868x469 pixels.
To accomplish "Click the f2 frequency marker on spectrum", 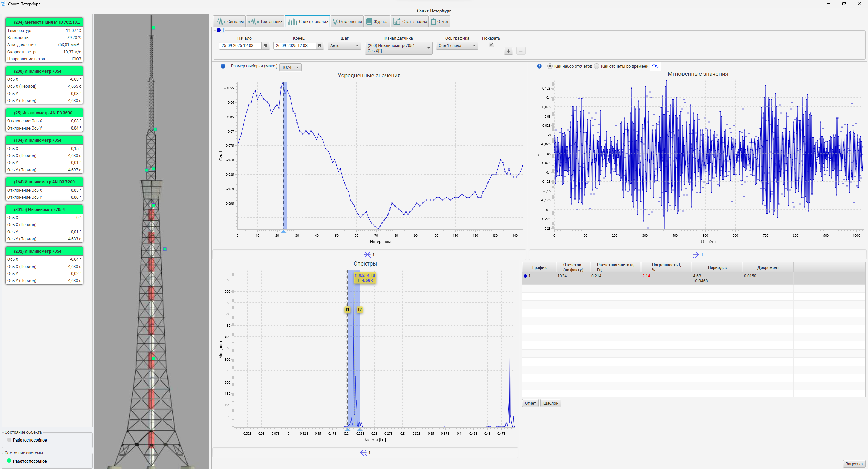I will 360,310.
